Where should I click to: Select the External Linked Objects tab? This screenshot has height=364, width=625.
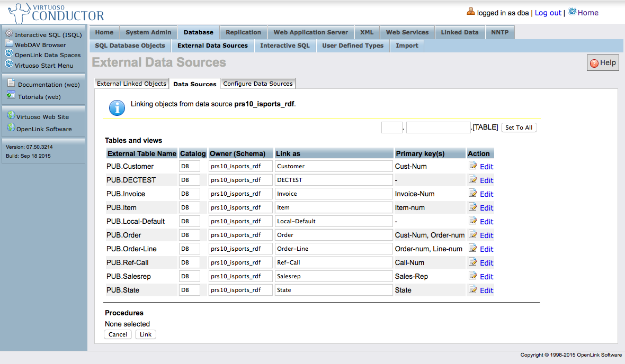click(131, 84)
